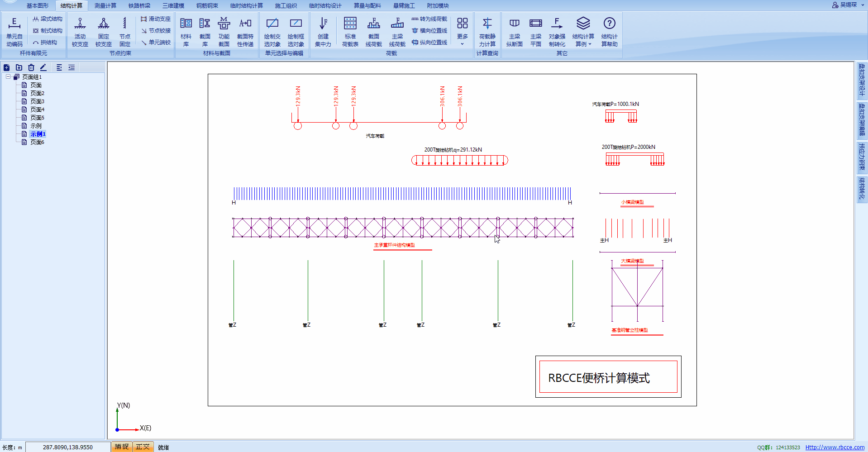Open the 临时结构设计 ribbon tab

click(325, 5)
